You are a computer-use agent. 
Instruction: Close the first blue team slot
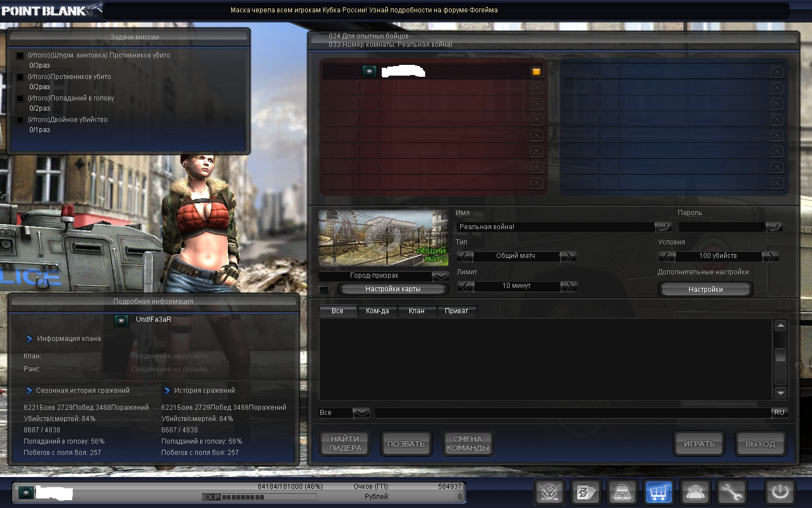776,72
